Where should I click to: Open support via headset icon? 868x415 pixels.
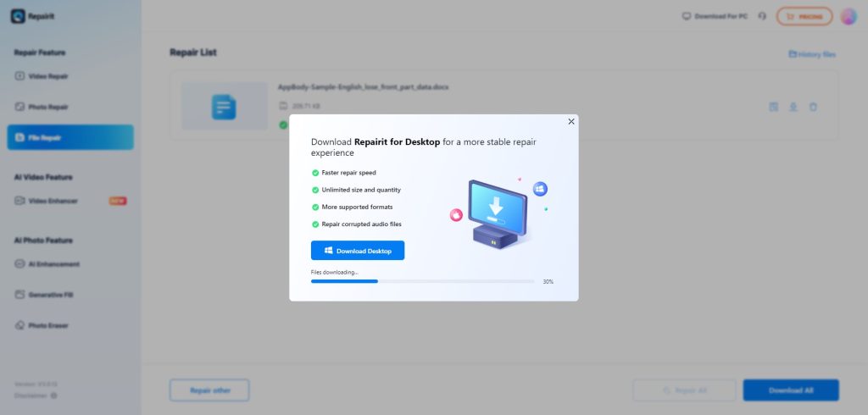coord(762,16)
